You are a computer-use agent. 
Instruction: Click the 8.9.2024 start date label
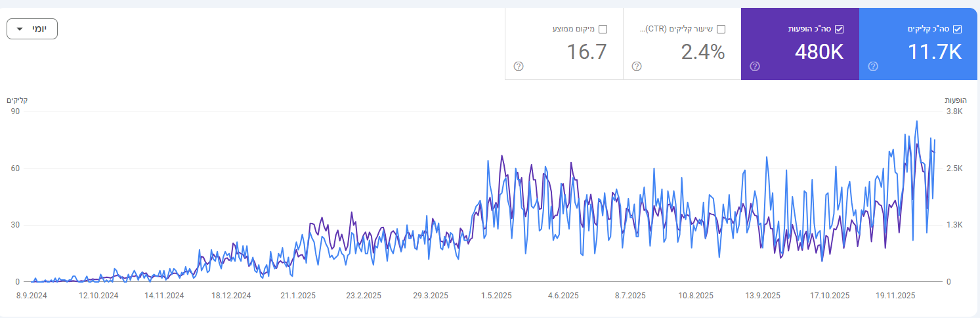pos(32,296)
